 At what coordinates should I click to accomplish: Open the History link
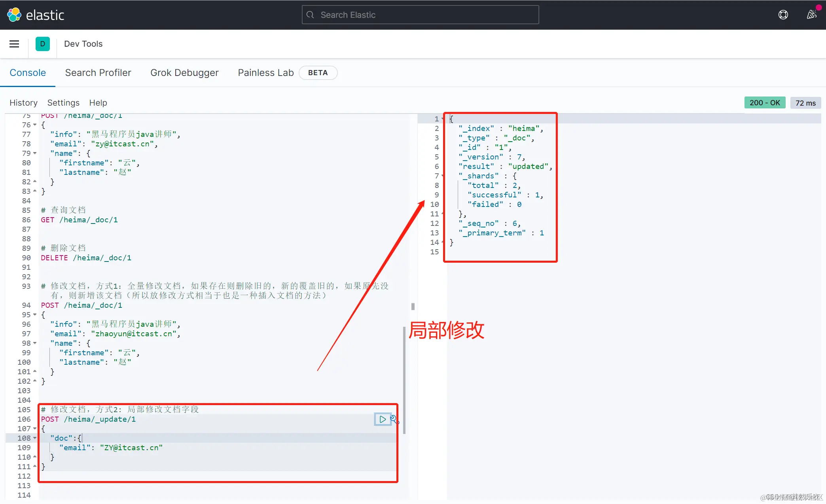point(23,103)
